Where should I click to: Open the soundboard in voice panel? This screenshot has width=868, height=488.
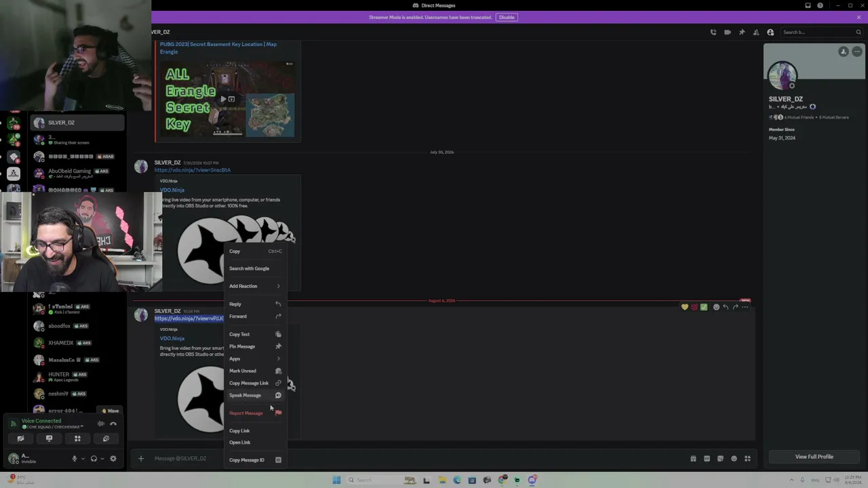pos(106,439)
